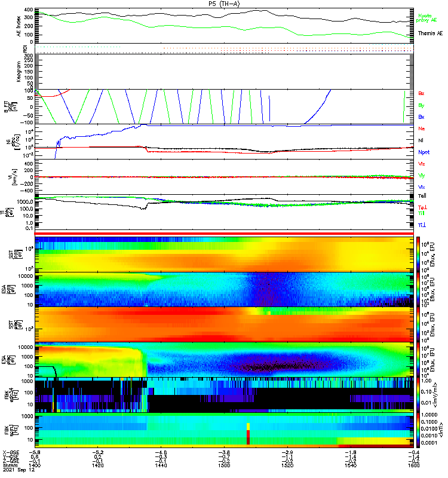This screenshot has height=478, width=448.
Task: Click the red Ne legend label
Action: (x=422, y=128)
